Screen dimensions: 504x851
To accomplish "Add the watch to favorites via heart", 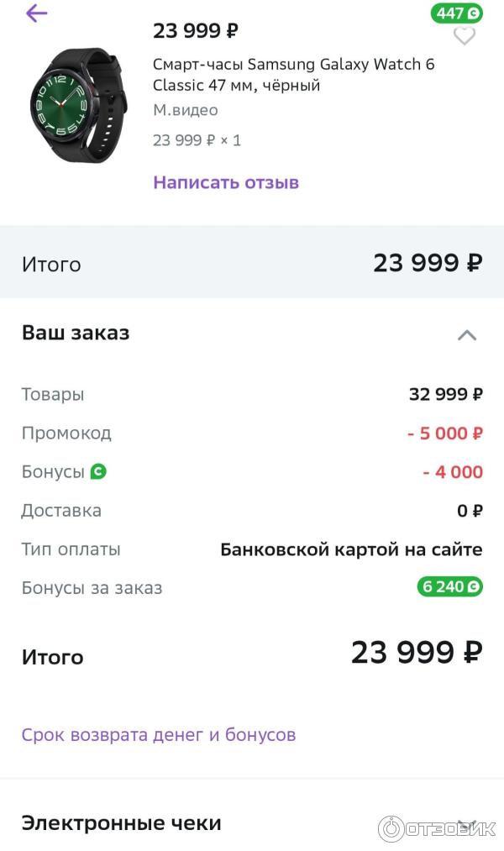I will point(464,36).
